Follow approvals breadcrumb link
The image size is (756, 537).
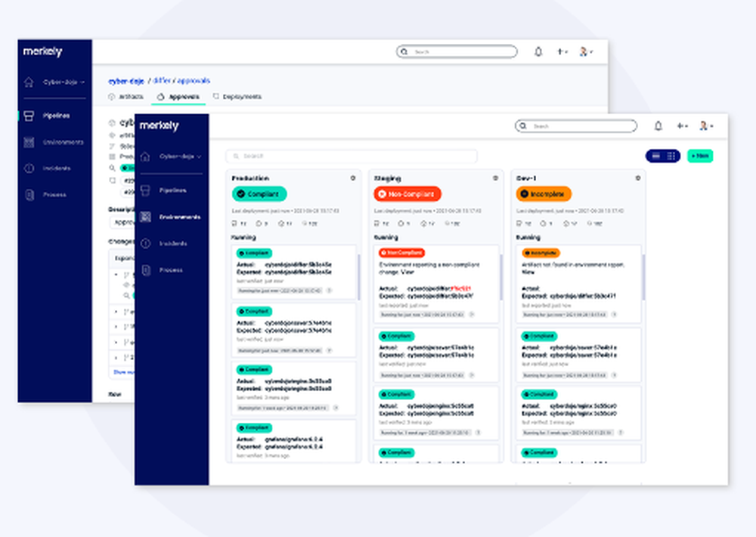pos(194,81)
